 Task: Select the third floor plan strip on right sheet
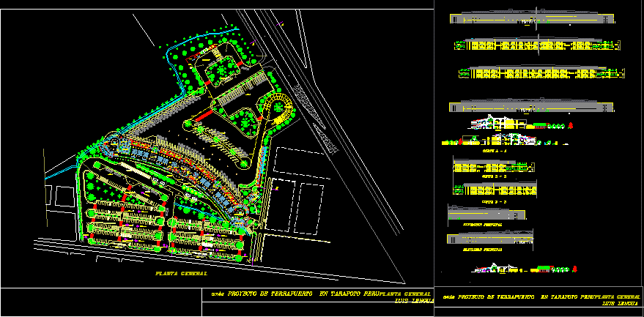tap(542, 73)
